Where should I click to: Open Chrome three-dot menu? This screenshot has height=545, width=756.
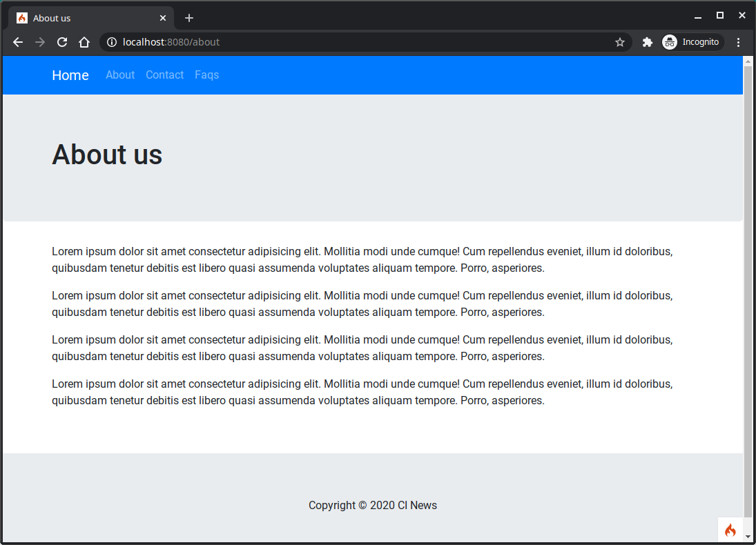738,42
